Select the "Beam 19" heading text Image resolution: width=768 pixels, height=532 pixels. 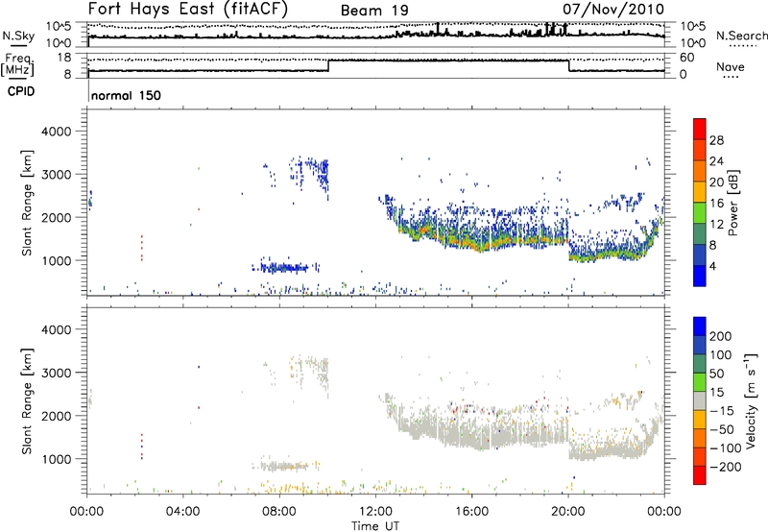coord(374,11)
